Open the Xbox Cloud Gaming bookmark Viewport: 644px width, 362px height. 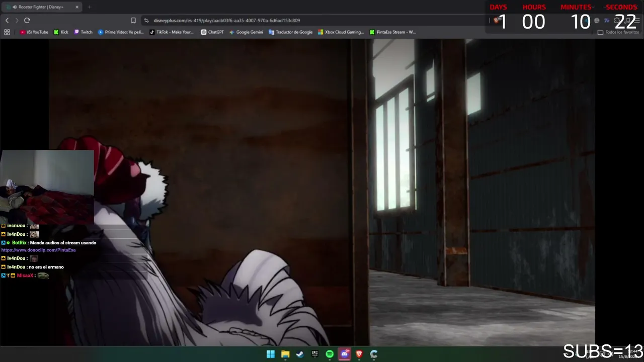(x=341, y=32)
